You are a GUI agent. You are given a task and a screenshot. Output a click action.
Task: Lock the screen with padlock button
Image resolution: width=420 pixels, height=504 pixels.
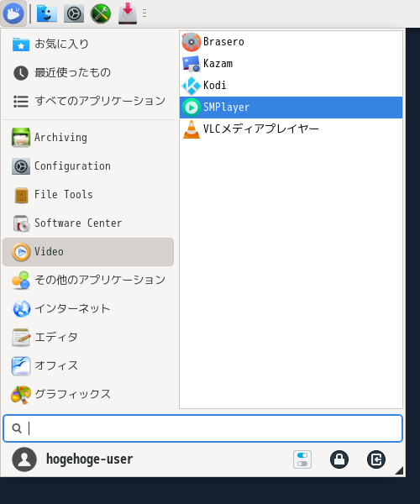[x=339, y=459]
